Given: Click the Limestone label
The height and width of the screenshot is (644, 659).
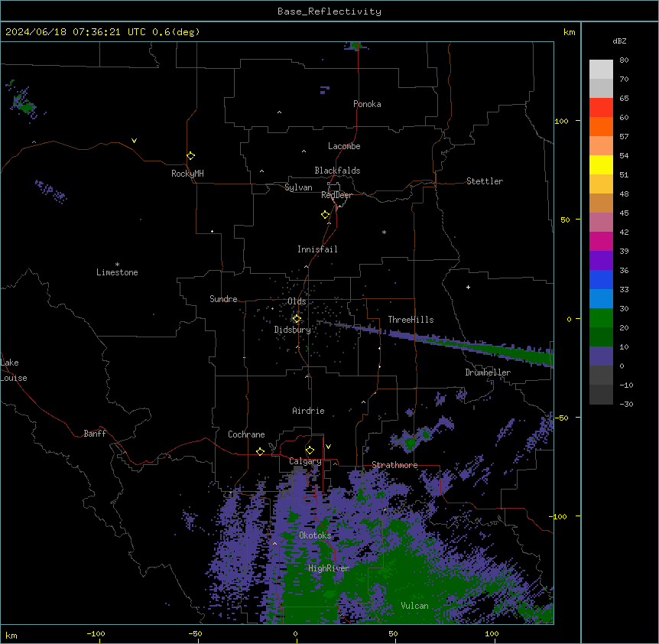Looking at the screenshot, I should click(x=117, y=272).
